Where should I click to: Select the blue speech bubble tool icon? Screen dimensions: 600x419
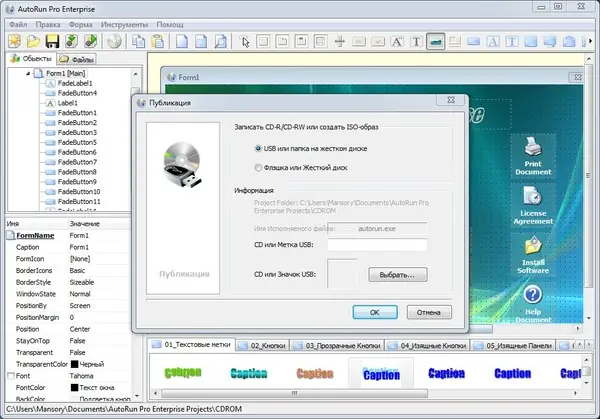(550, 41)
